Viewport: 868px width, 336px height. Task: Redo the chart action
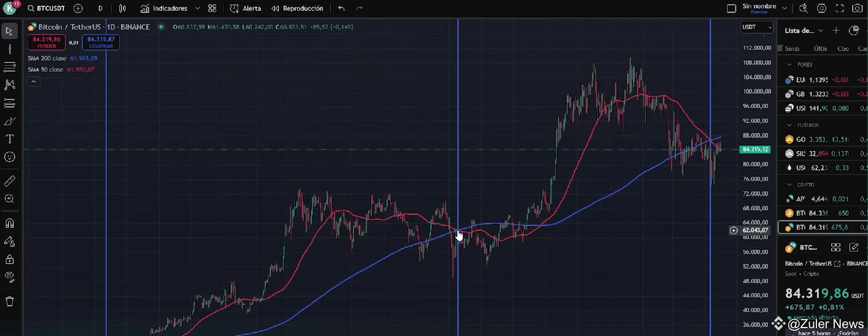click(x=359, y=8)
